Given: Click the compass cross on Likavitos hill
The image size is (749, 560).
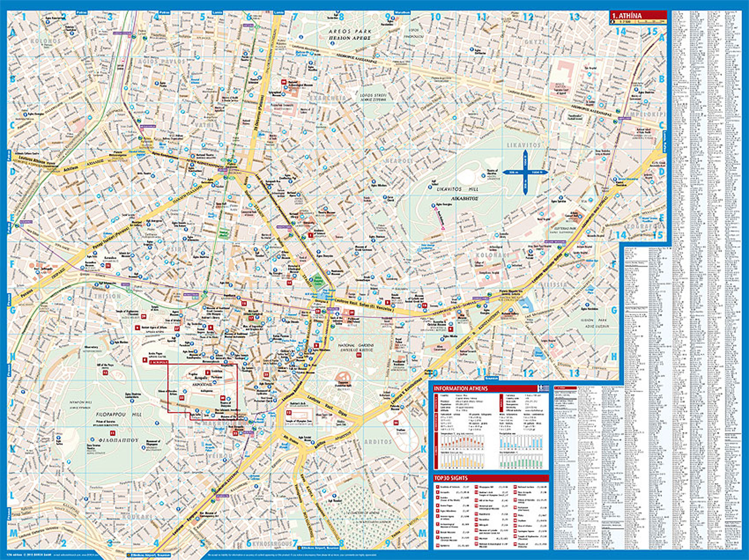Looking at the screenshot, I should coord(525,173).
